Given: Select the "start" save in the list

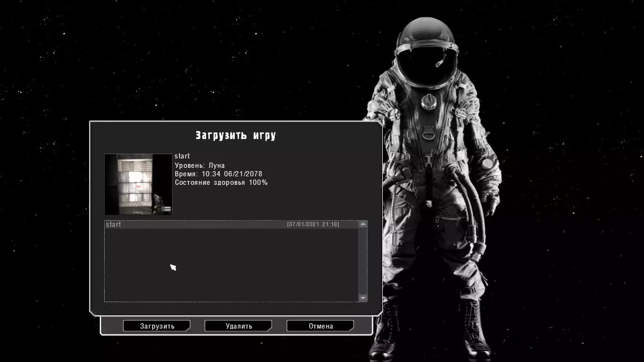Looking at the screenshot, I should (231, 224).
